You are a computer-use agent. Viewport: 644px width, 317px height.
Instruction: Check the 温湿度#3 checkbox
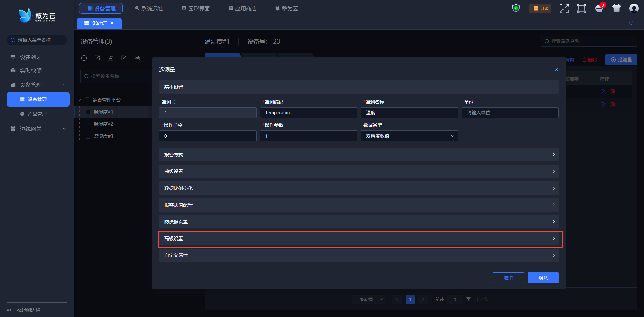[88, 136]
